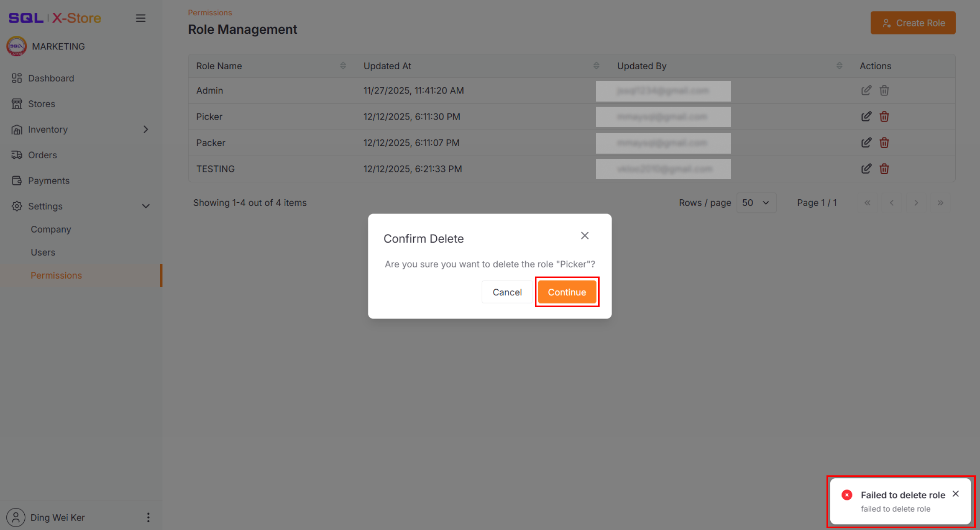Expand the Inventory section
The height and width of the screenshot is (530, 980).
point(145,129)
